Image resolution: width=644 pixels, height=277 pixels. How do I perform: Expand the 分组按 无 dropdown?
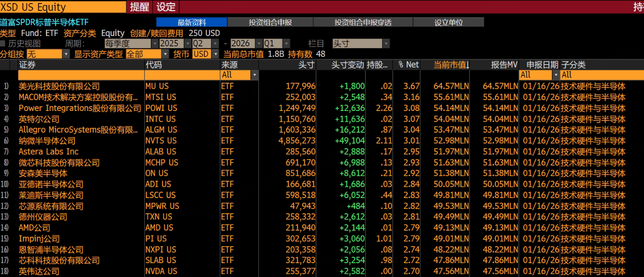click(x=66, y=54)
